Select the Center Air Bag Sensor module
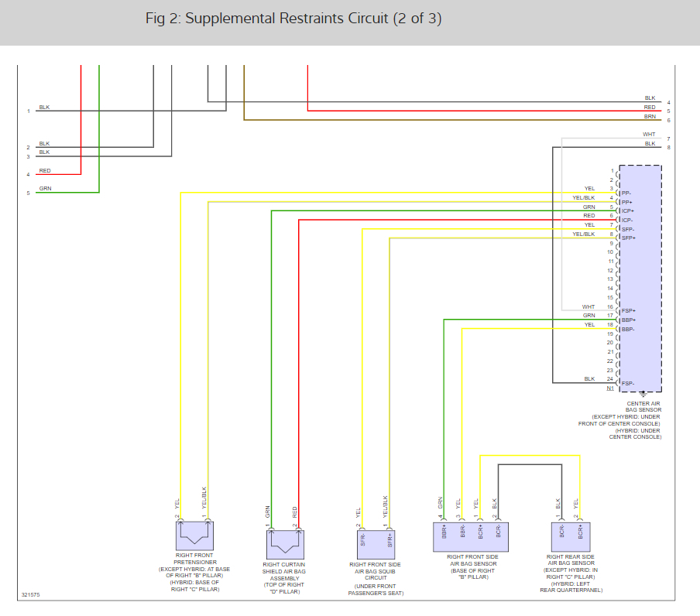The image size is (700, 616). click(640, 279)
